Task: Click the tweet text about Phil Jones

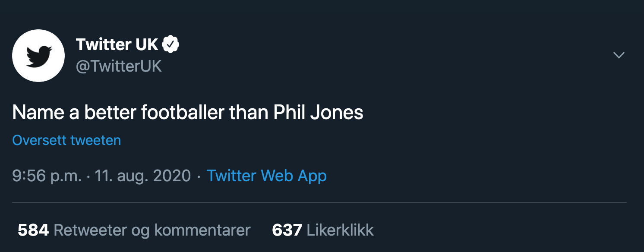Action: [188, 112]
